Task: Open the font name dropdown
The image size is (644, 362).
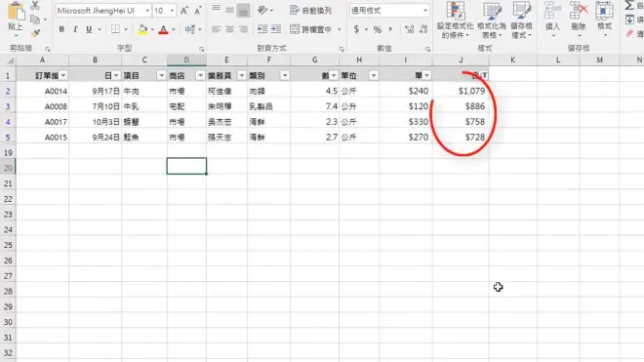Action: tap(147, 11)
